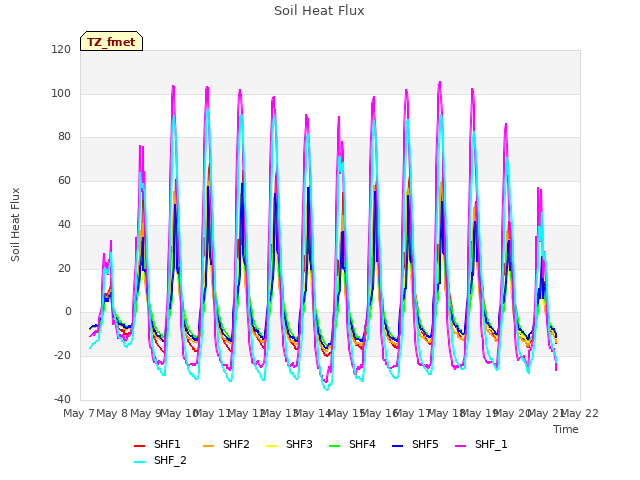Click the TZ_fmet annotation tag
The image size is (640, 480).
tap(111, 41)
